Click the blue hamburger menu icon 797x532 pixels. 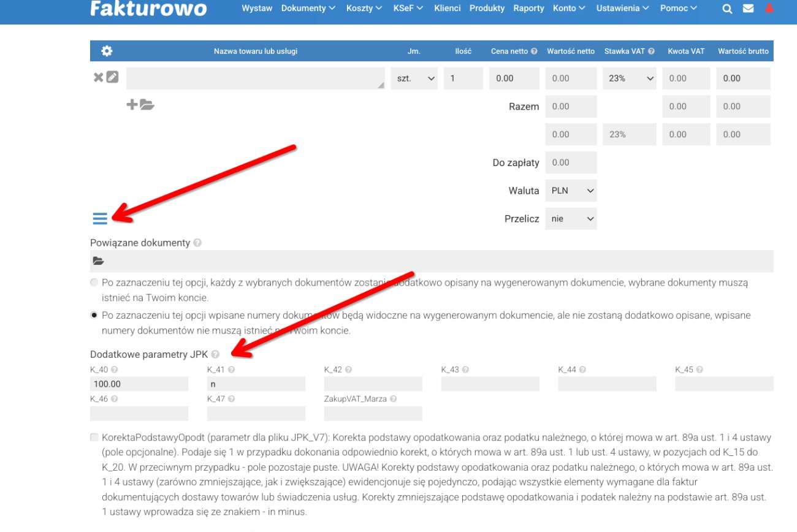click(x=100, y=218)
